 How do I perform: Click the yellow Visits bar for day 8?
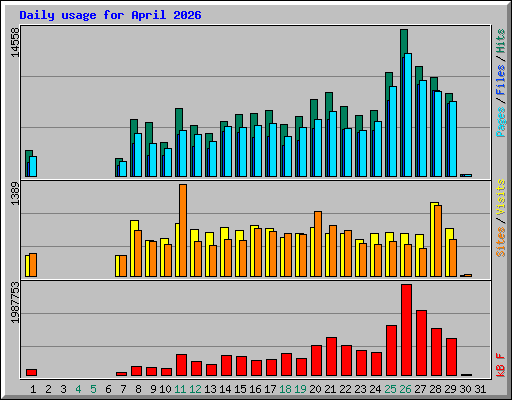(132, 248)
